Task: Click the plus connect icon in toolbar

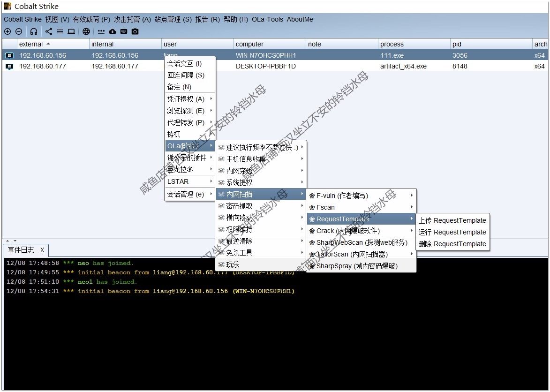Action: (x=8, y=31)
